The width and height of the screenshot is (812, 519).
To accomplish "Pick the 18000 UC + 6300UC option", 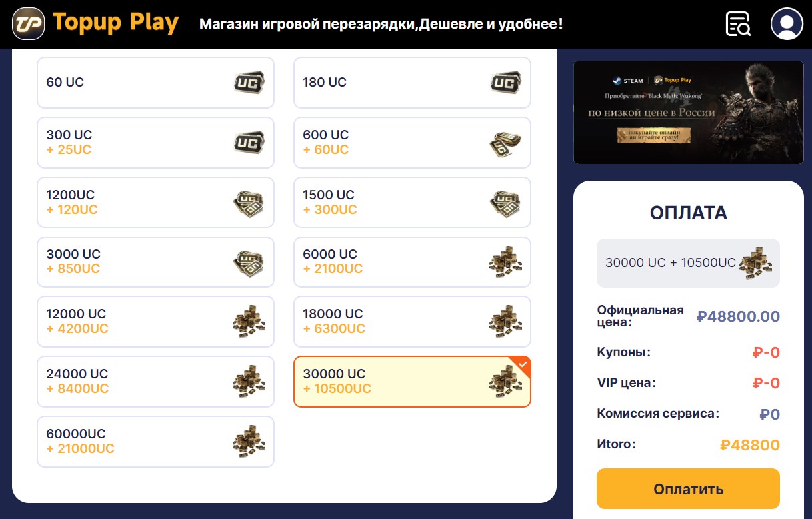I will pos(412,322).
